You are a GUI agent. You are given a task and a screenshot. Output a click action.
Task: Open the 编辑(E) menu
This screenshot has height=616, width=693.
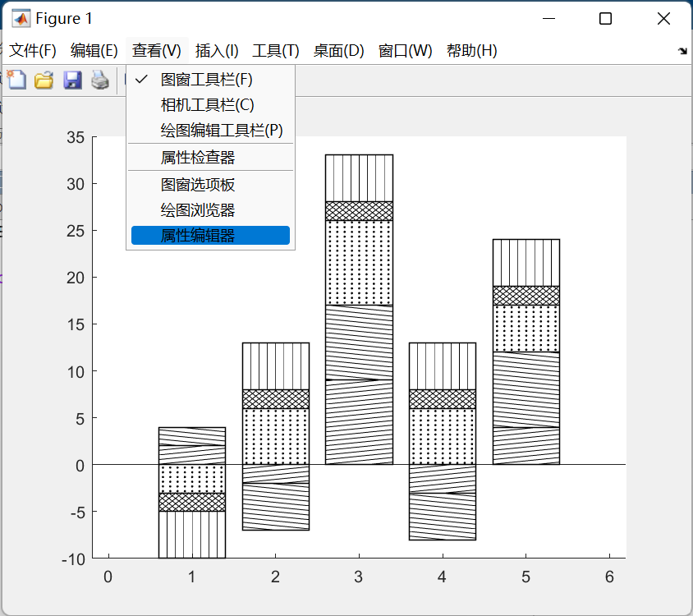94,51
